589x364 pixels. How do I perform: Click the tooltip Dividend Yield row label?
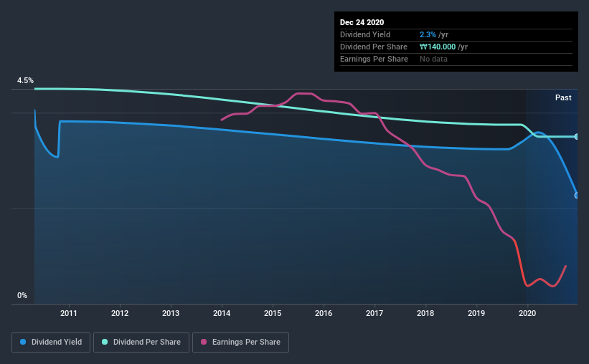365,34
